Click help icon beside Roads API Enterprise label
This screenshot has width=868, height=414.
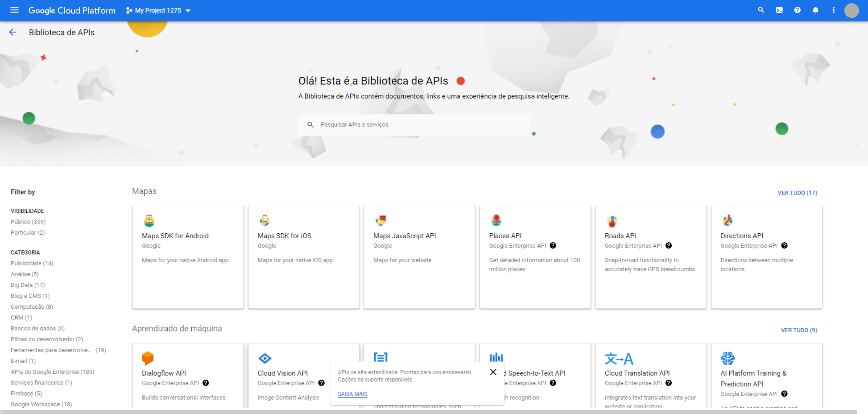(669, 246)
